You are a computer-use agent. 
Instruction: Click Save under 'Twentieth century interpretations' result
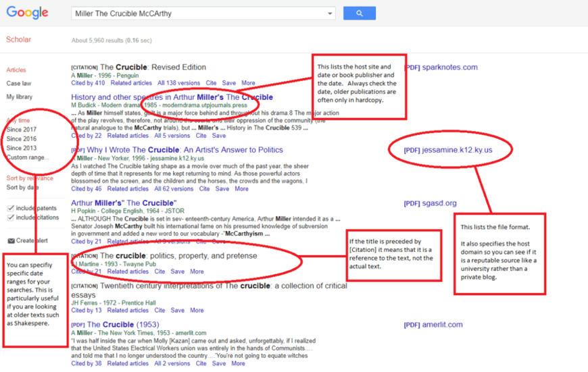pos(177,310)
